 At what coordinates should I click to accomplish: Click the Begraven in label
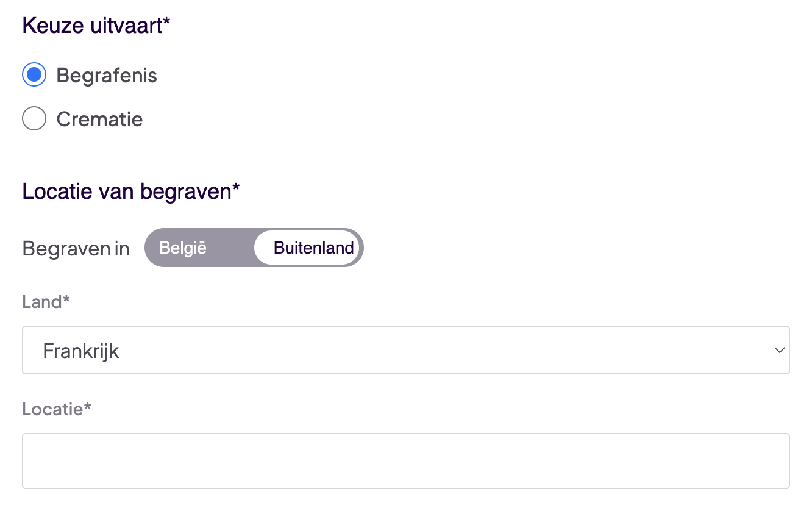point(76,248)
